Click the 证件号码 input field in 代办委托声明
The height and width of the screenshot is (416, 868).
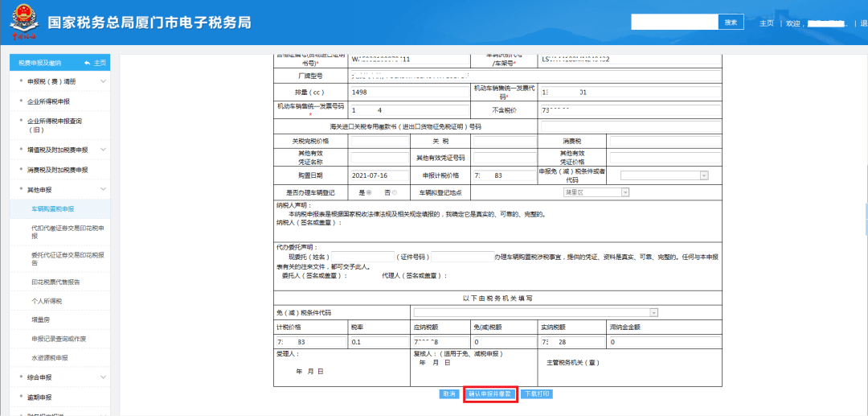[x=463, y=257]
